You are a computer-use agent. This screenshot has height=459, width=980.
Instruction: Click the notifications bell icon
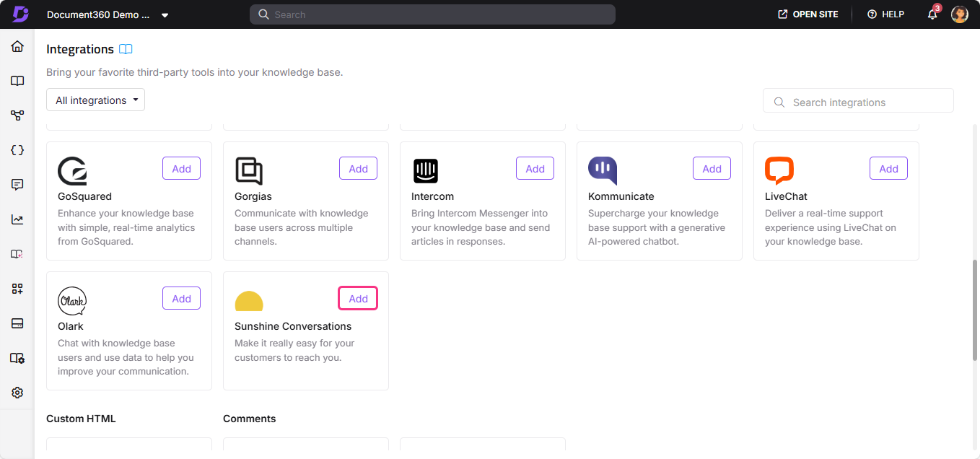coord(932,14)
